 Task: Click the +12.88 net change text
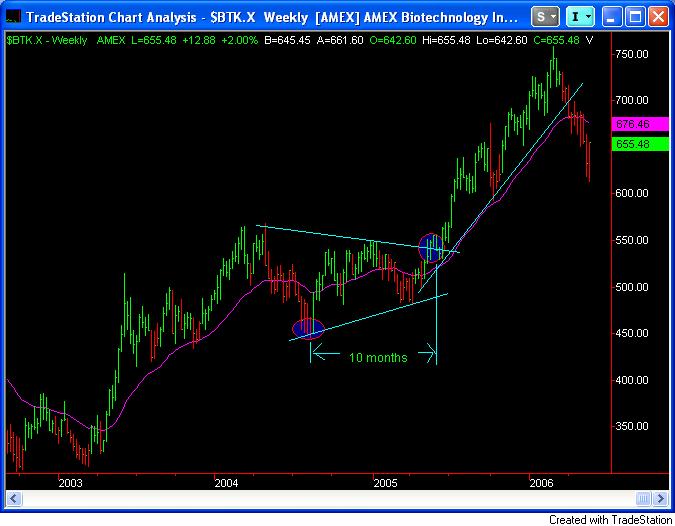tap(199, 40)
